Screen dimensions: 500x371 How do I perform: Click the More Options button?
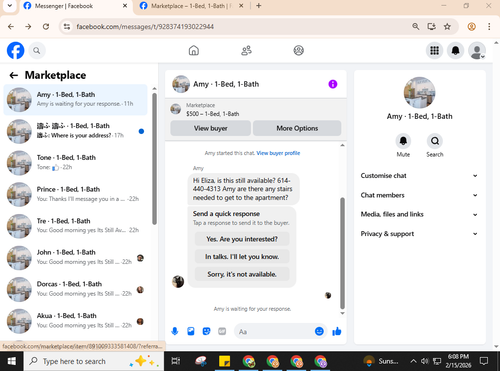297,128
